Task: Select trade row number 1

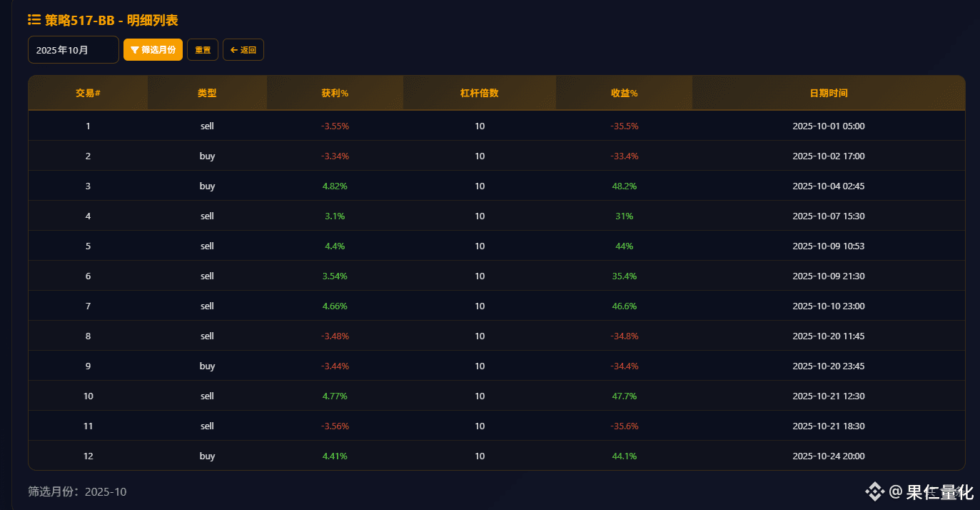Action: pos(88,126)
